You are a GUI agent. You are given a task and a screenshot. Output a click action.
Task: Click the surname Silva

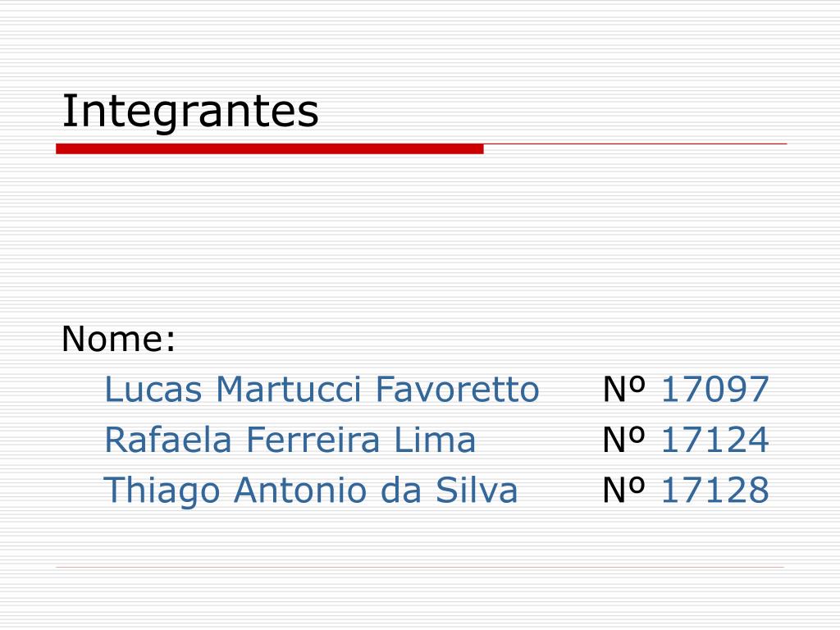tap(477, 491)
